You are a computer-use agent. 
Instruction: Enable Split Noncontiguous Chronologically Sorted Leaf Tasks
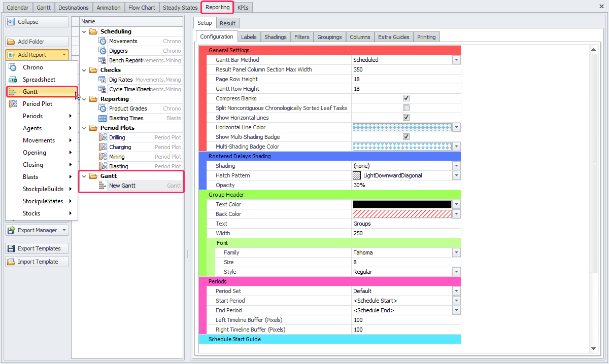[x=406, y=108]
